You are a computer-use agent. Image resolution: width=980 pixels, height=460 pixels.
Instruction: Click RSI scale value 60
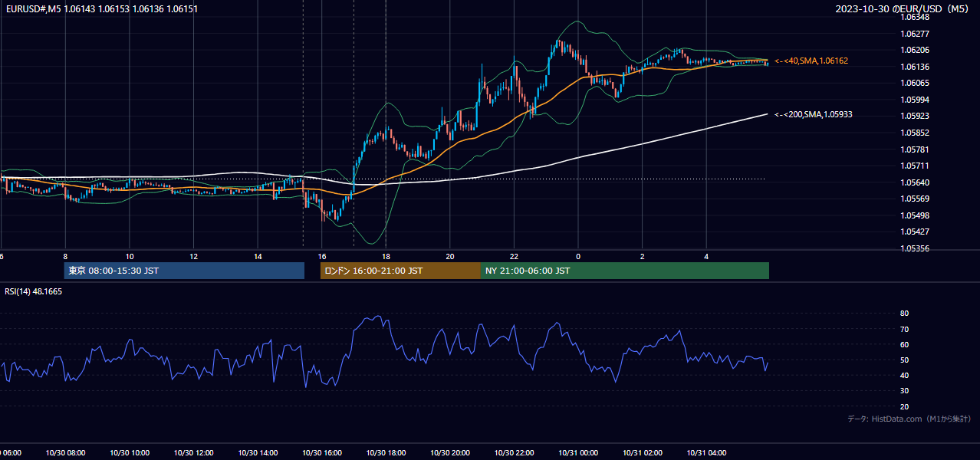904,345
